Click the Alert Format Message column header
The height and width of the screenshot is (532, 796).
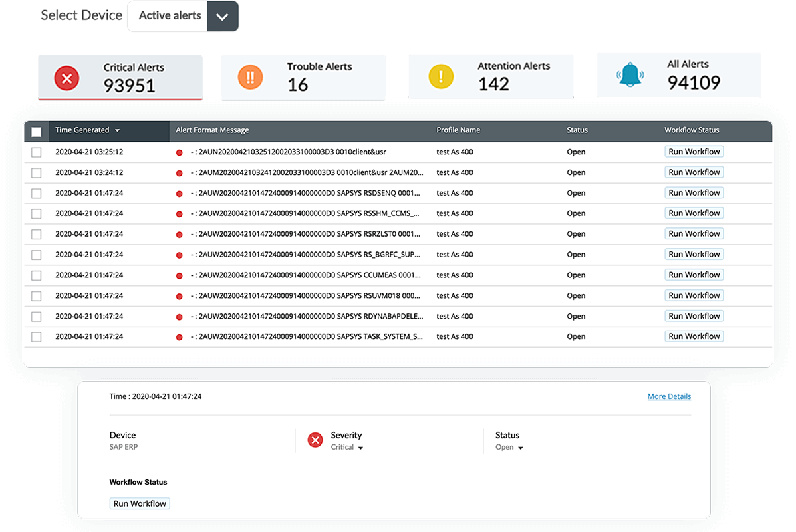click(212, 130)
